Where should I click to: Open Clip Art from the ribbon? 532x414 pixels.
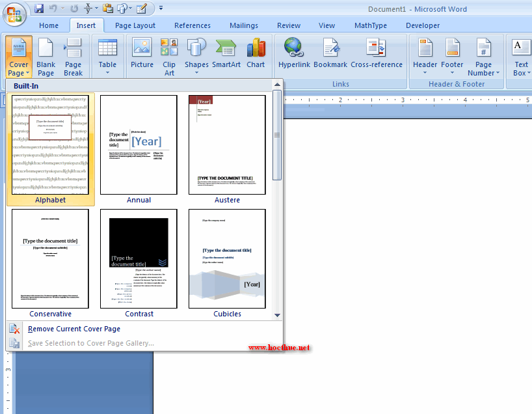point(169,56)
